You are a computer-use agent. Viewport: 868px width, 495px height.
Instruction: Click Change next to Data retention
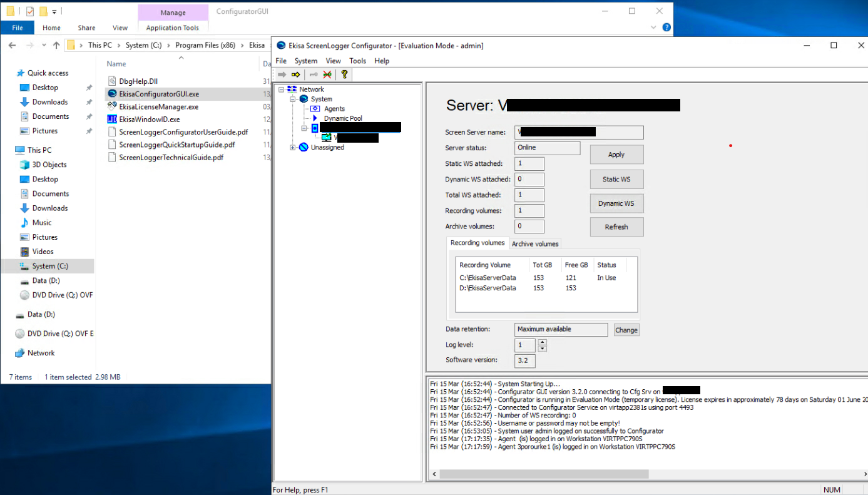[x=626, y=330]
